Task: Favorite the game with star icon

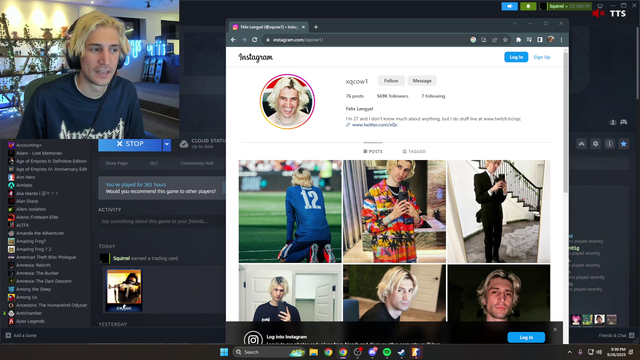Action: [623, 144]
